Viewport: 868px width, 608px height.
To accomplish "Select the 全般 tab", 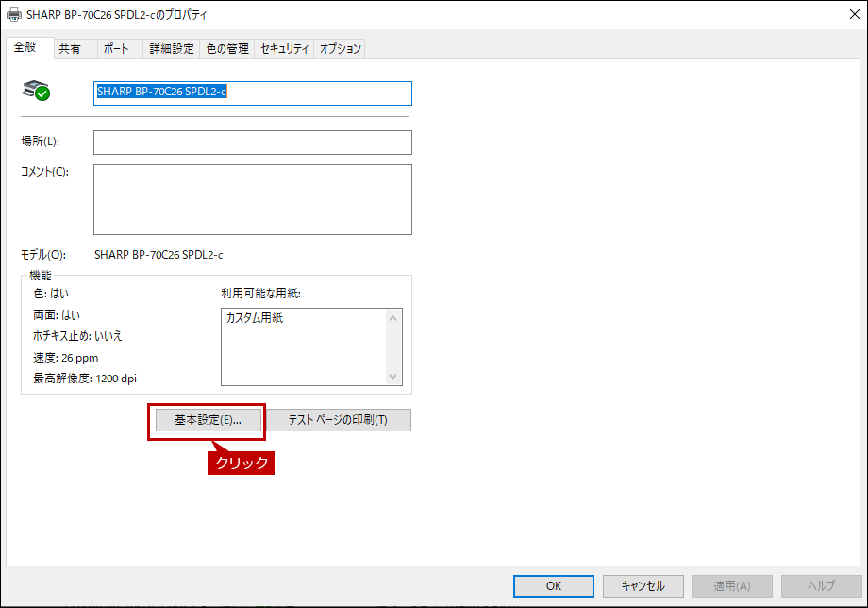I will [25, 48].
